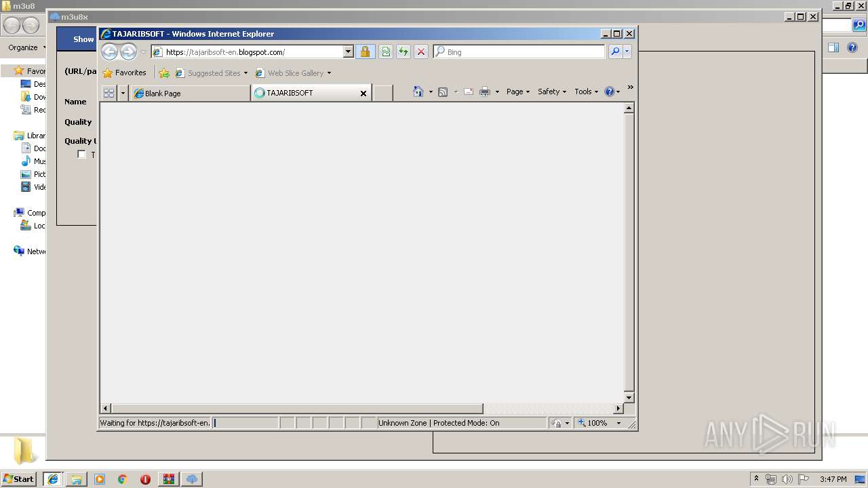
Task: Click the vertical scrollbar up arrow
Action: tap(629, 108)
